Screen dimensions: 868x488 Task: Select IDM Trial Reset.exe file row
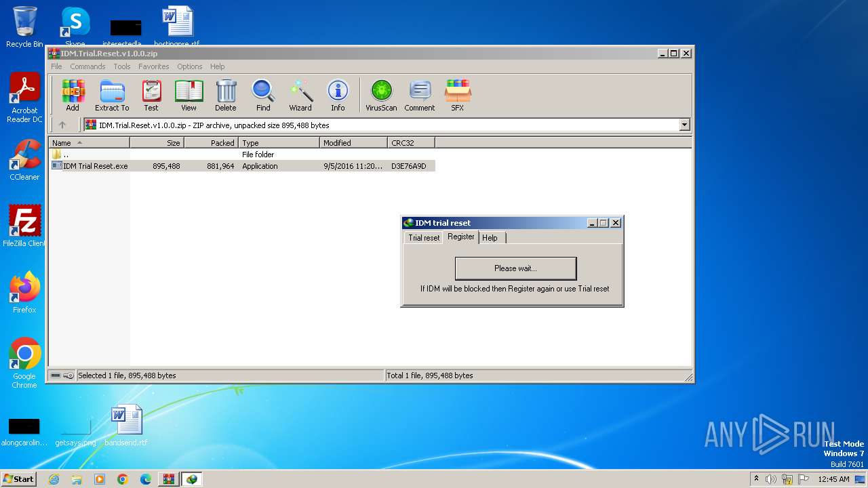pos(242,166)
